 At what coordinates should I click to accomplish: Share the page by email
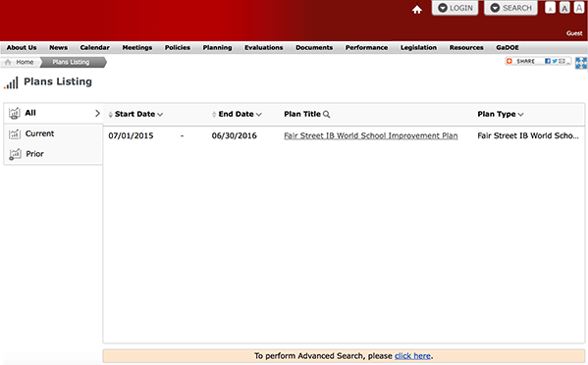561,61
